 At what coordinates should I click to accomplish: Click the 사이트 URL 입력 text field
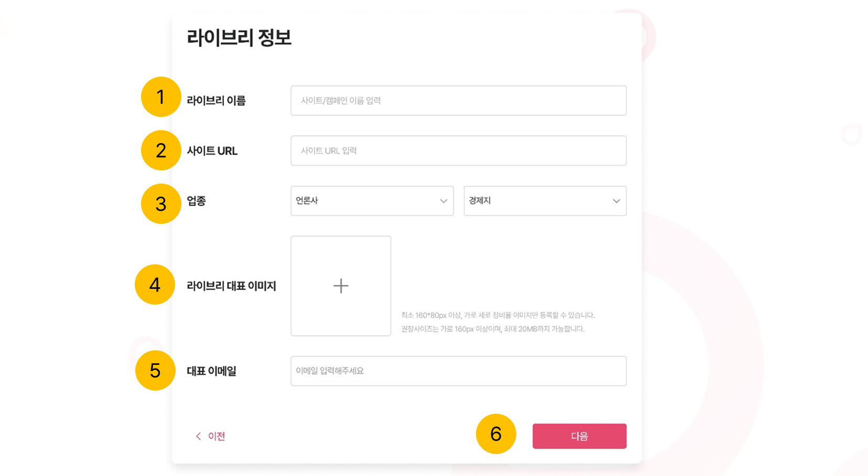click(x=458, y=151)
